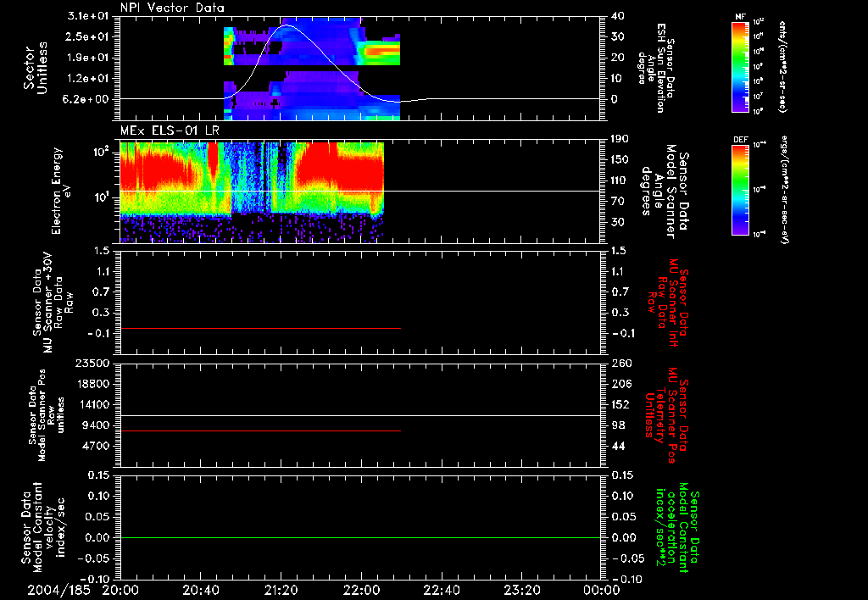
Task: Click the "ergs/(cm**2-sr-sec-eV)" units label
Action: 784,190
